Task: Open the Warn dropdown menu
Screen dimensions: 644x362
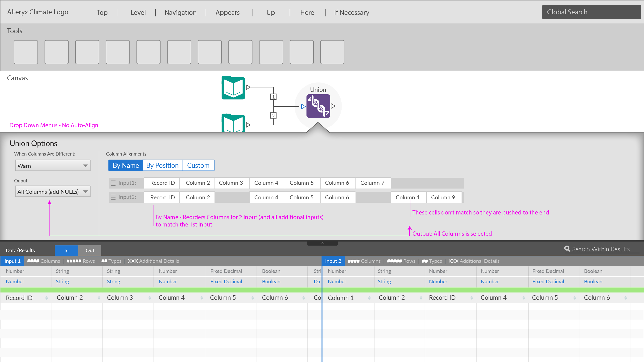Action: (x=53, y=166)
